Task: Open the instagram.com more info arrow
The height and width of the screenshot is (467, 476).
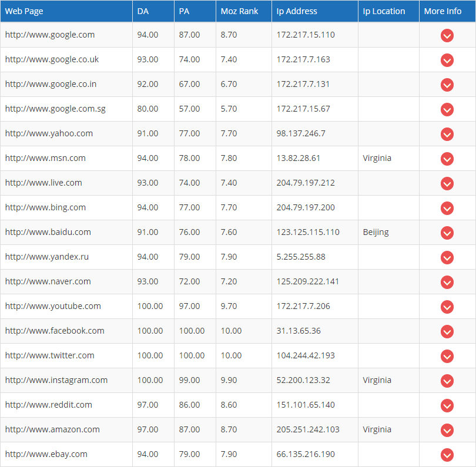Action: [447, 381]
